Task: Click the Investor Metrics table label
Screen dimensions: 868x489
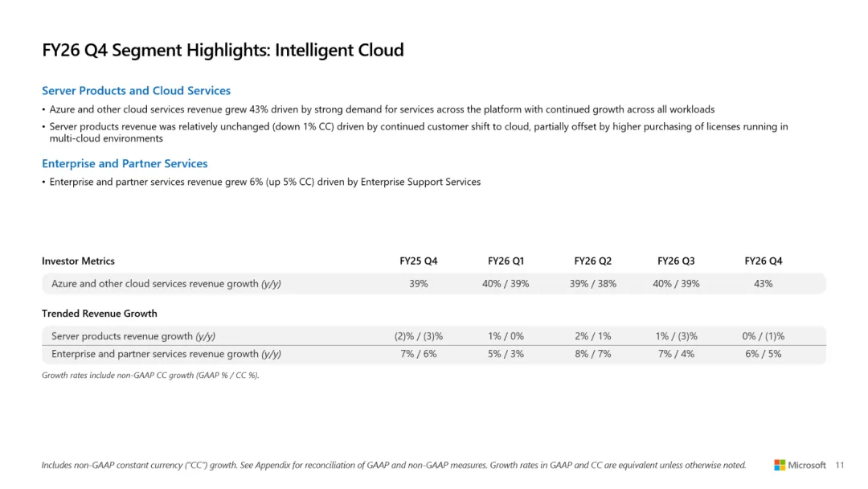Action: coord(78,261)
